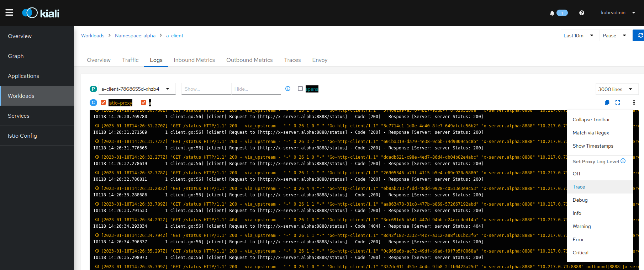Set proxy log level to Error
Screen dimensions: 644x270
(x=600, y=239)
